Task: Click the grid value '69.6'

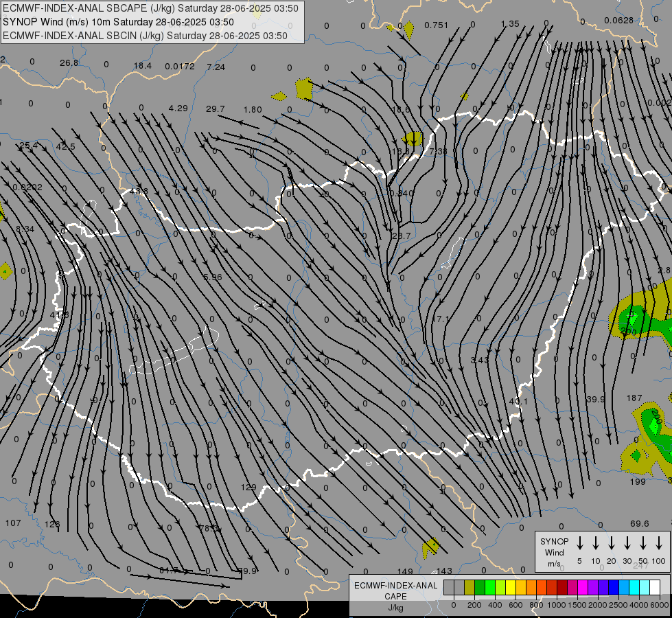Action: tap(640, 524)
